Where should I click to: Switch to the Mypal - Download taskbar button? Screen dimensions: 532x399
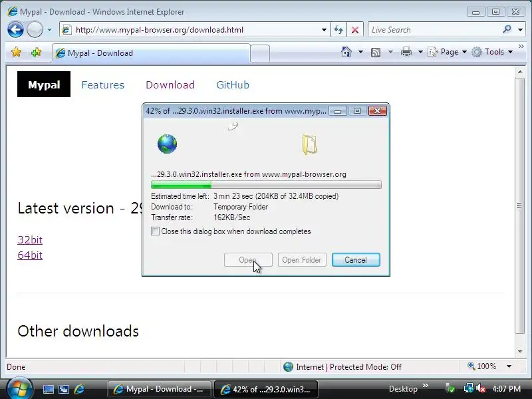159,389
